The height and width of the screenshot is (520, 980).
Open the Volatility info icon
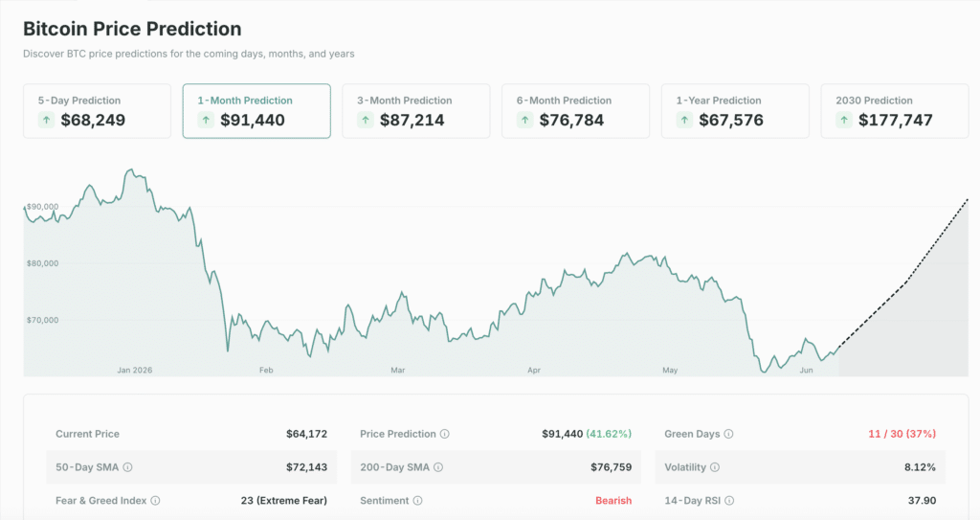click(715, 467)
